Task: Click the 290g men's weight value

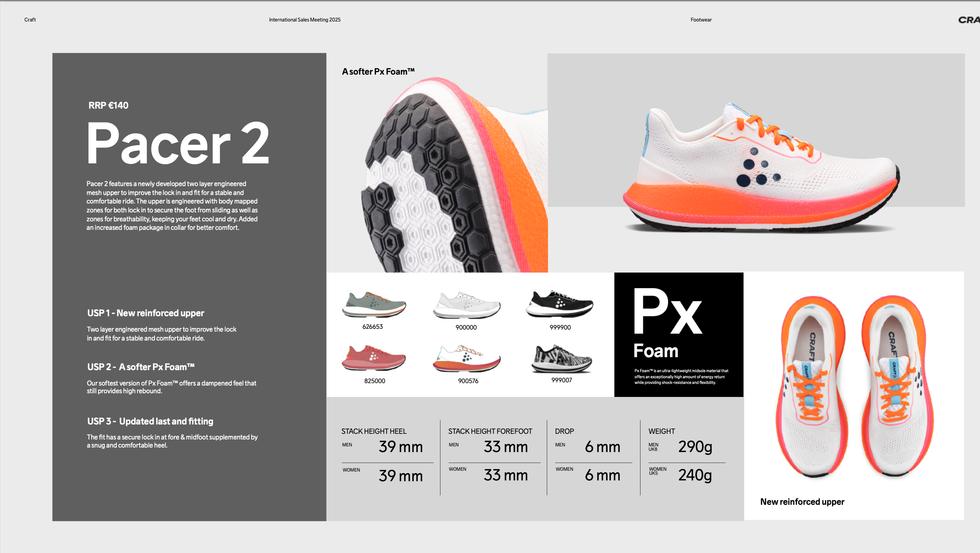Action: click(x=695, y=447)
